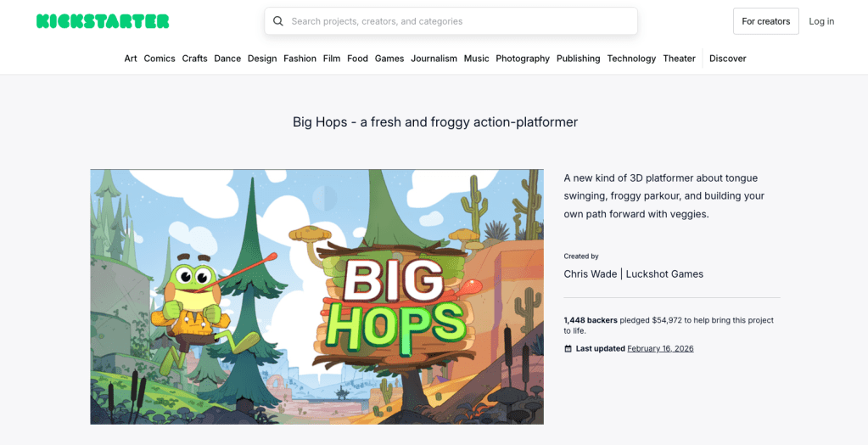Go to the Photography category
Screen dimensions: 868x445
(523, 59)
